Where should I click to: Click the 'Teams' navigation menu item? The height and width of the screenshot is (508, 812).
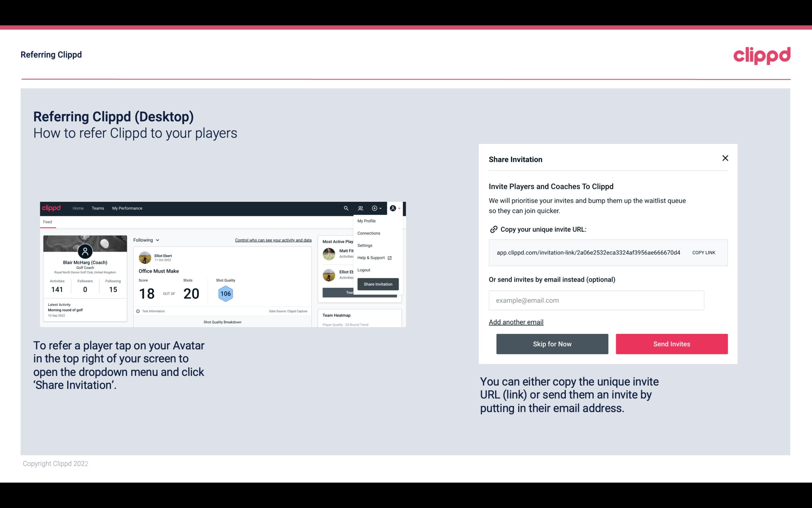98,208
